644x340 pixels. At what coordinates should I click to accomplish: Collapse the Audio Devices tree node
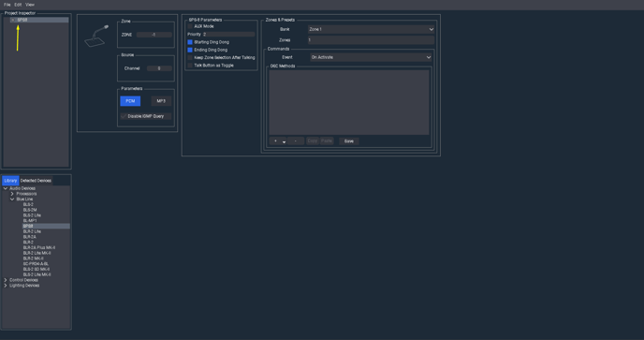[x=6, y=188]
